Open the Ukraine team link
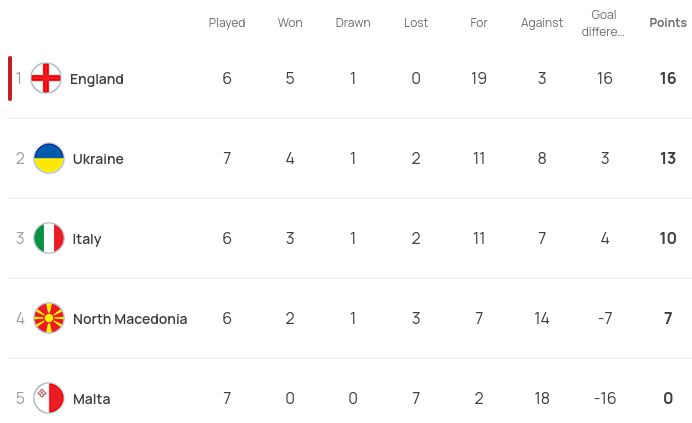The image size is (692, 423). (x=98, y=159)
